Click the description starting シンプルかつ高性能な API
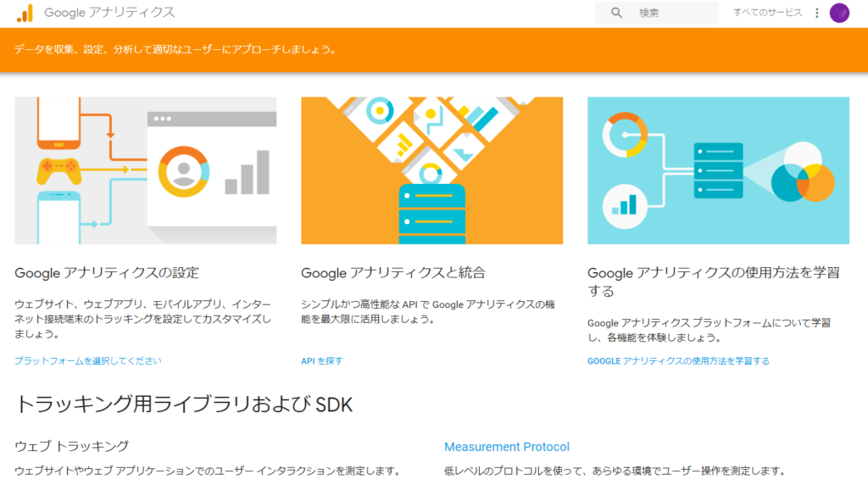Viewport: 868px width, 485px height. coord(428,312)
